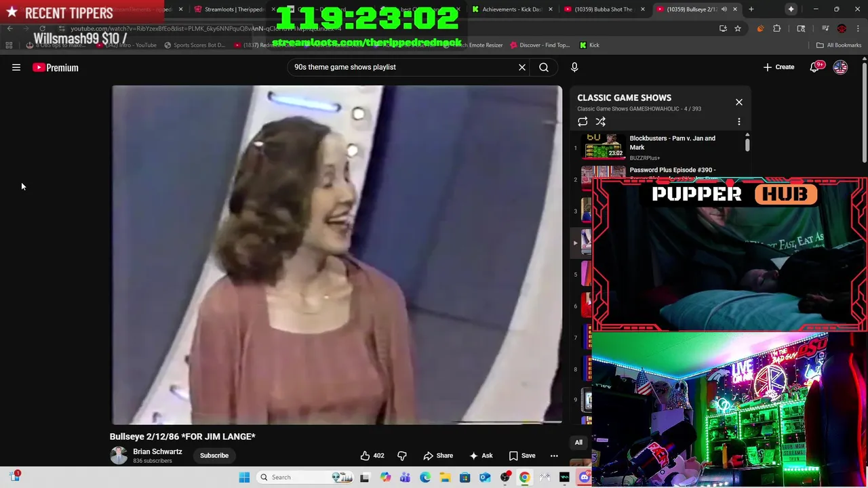The width and height of the screenshot is (868, 488).
Task: Open Kick bookmark
Action: [x=589, y=45]
